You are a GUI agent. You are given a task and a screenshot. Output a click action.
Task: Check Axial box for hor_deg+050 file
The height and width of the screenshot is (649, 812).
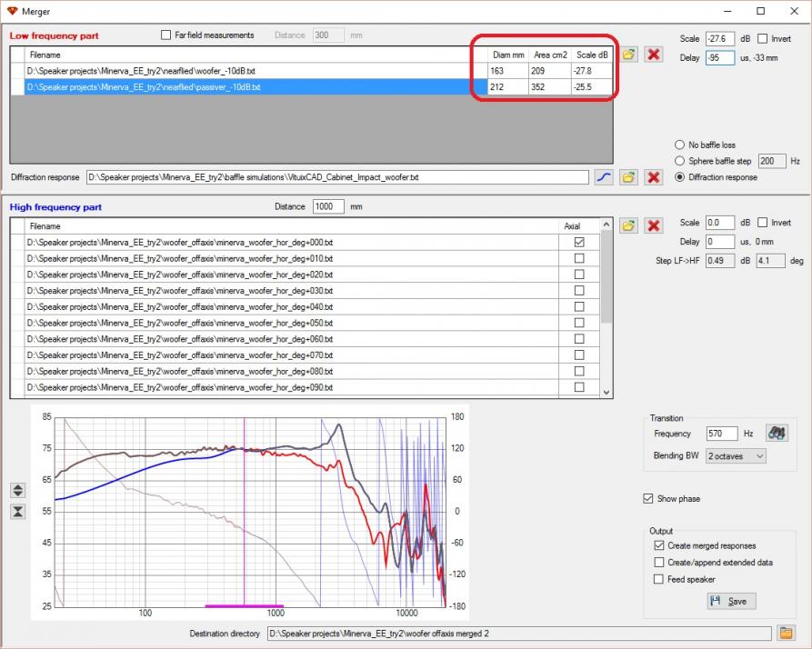[579, 323]
